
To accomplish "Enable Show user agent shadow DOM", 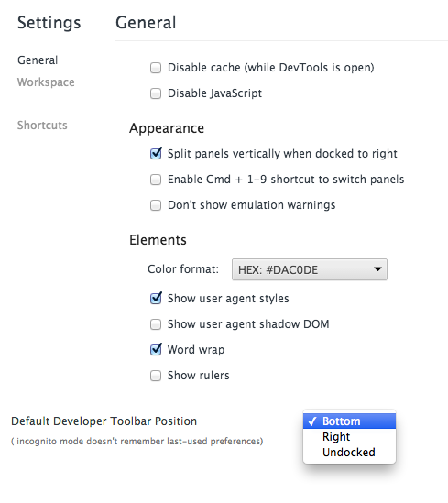I will click(x=156, y=324).
